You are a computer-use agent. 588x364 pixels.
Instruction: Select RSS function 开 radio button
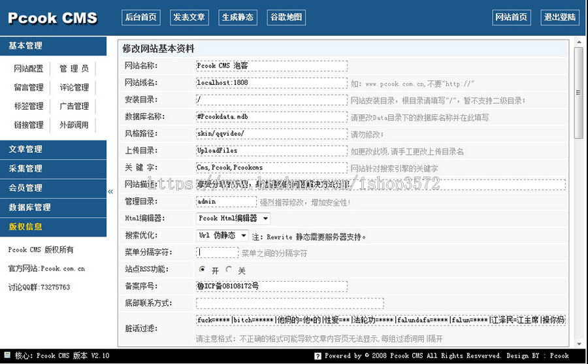(203, 269)
